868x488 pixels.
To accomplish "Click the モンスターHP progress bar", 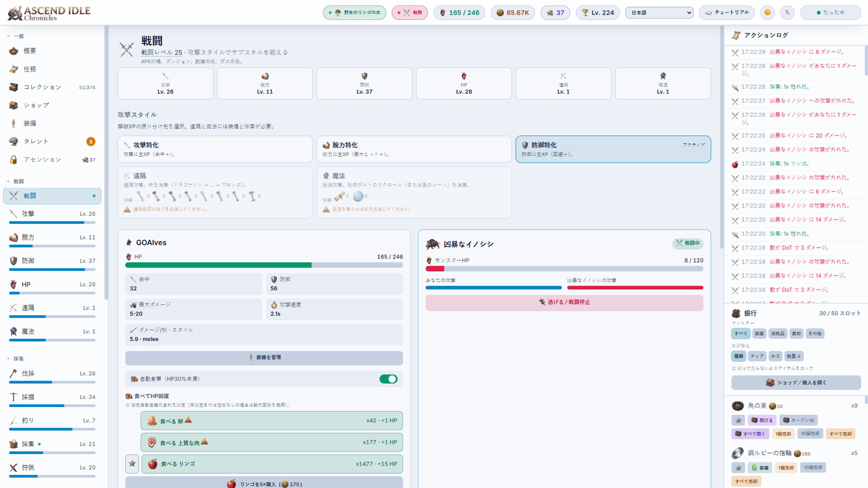I will pos(564,269).
